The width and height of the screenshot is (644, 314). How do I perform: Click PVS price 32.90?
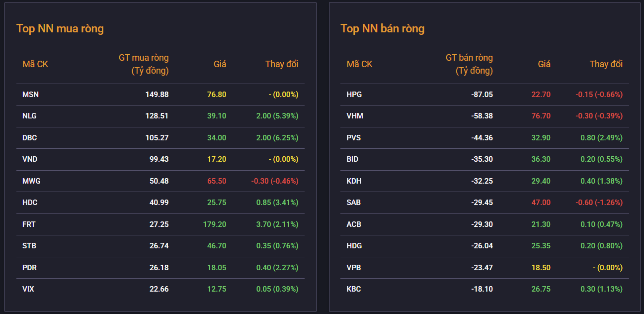click(x=541, y=138)
